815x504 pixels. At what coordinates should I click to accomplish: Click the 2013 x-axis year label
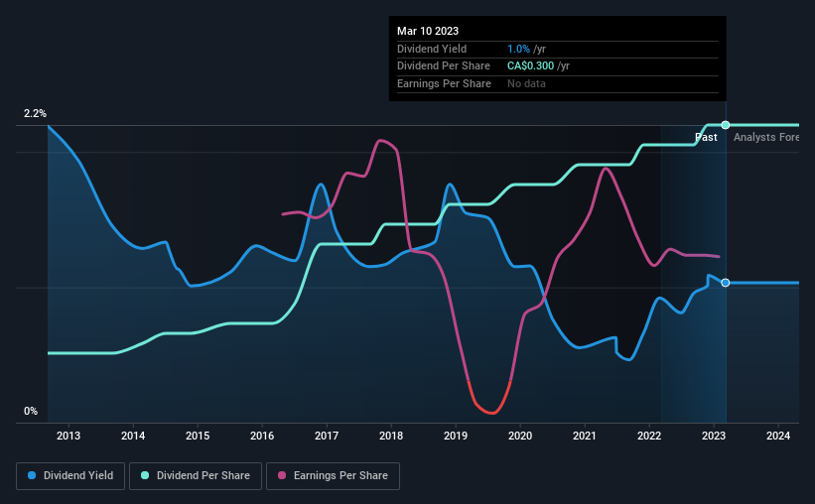coord(68,436)
